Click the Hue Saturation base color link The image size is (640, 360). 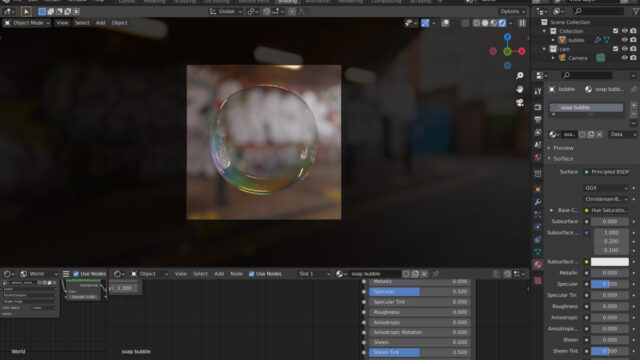[607, 210]
